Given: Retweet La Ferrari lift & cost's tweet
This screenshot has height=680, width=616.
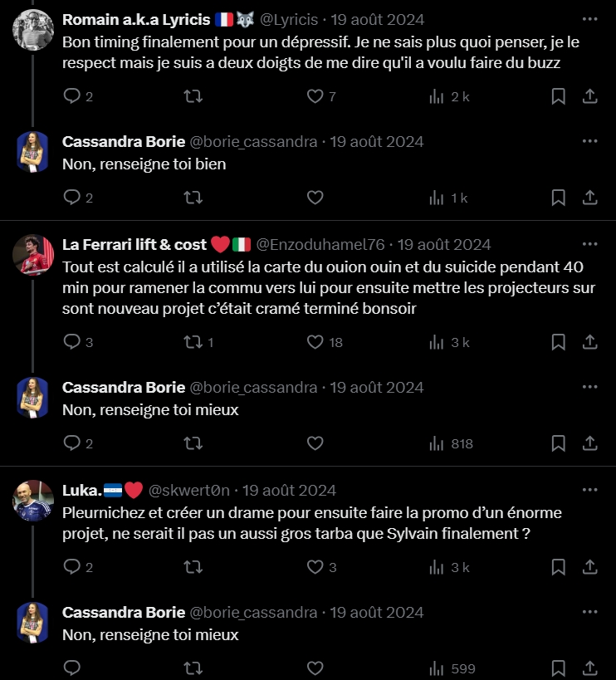Looking at the screenshot, I should click(193, 342).
